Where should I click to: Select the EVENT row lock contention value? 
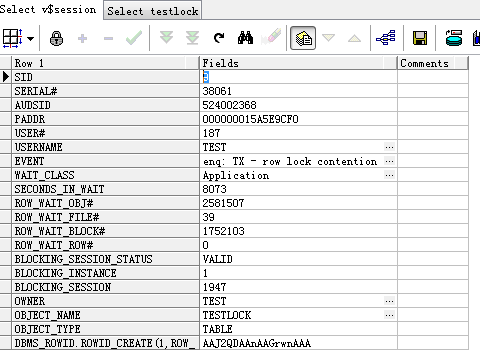click(x=290, y=161)
